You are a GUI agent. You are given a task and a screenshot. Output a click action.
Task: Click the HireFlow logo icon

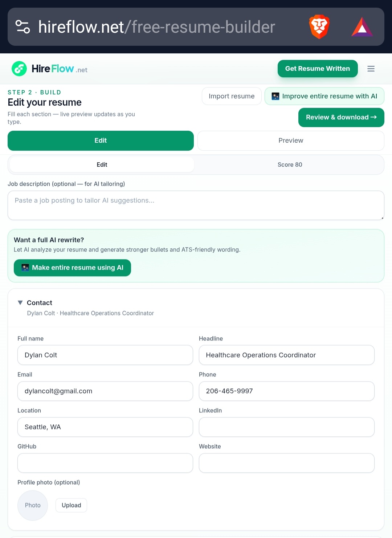(x=19, y=69)
